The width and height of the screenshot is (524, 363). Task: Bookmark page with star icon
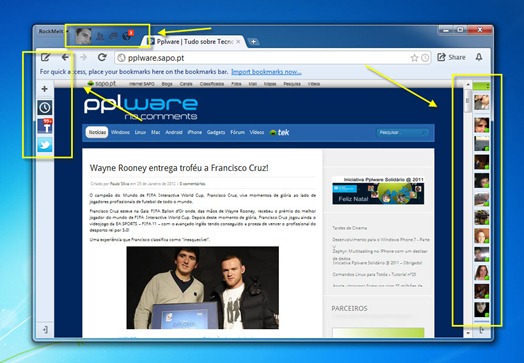414,58
